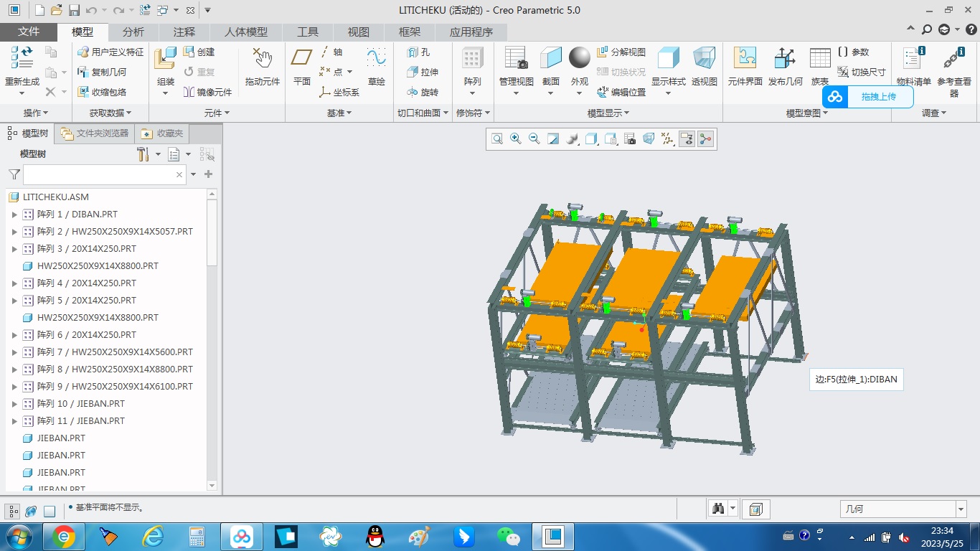This screenshot has width=980, height=551.
Task: Select the Plane (平面) datum tool
Action: tap(302, 67)
